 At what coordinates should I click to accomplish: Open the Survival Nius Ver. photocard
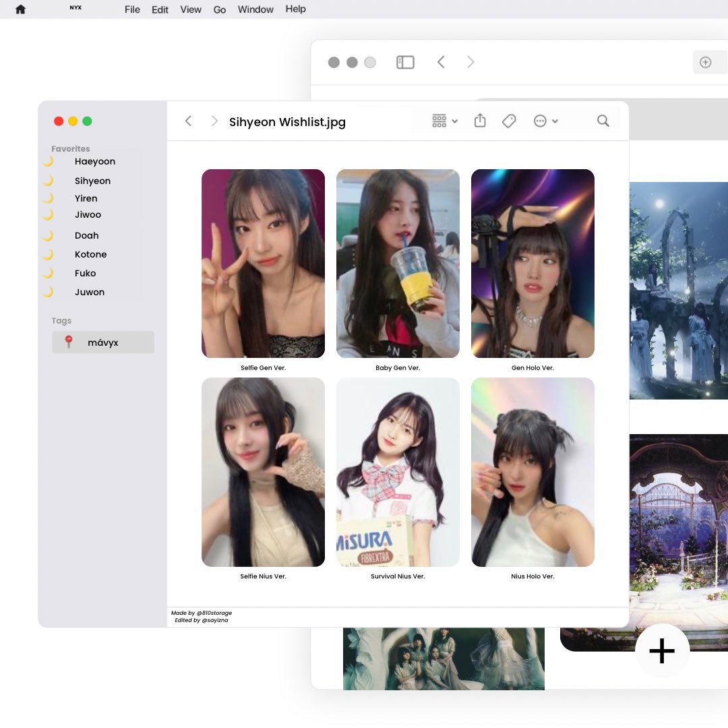point(398,472)
